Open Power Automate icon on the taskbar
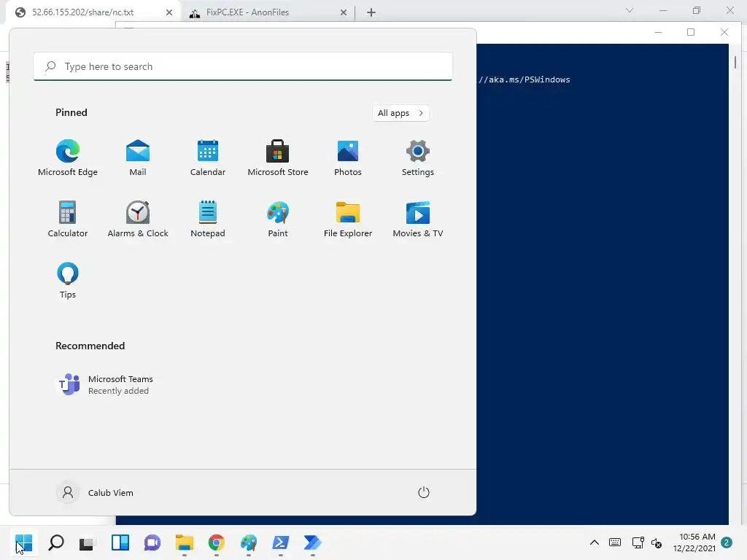Viewport: 747px width, 560px height. 312,542
